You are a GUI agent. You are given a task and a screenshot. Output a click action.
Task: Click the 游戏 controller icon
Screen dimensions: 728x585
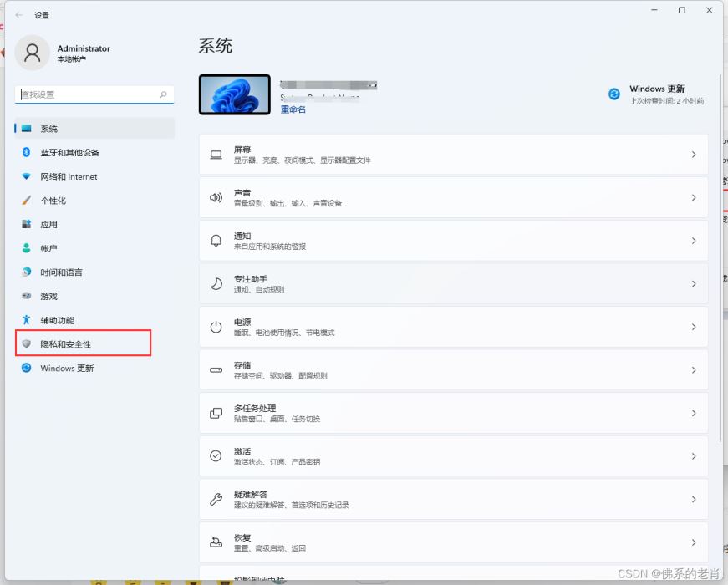pos(27,296)
